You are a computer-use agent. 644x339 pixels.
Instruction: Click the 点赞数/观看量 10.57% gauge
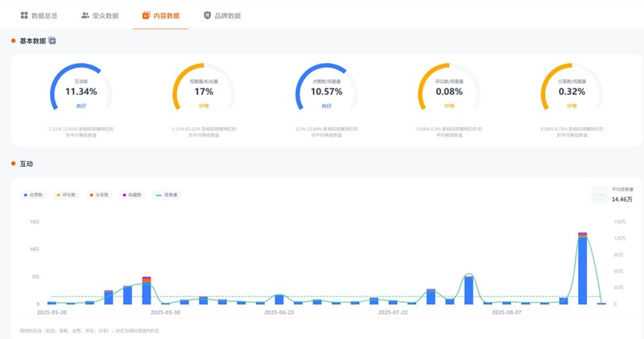(327, 91)
